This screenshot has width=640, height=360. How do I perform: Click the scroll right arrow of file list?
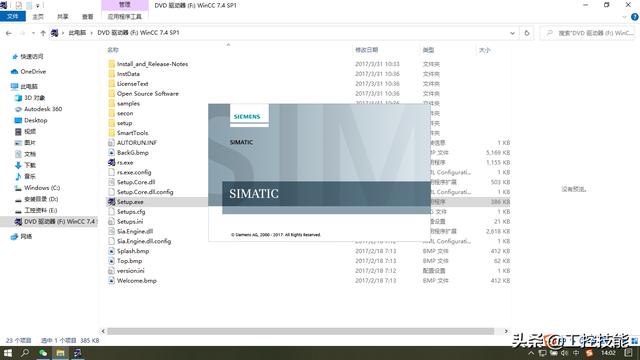pyautogui.click(x=506, y=331)
